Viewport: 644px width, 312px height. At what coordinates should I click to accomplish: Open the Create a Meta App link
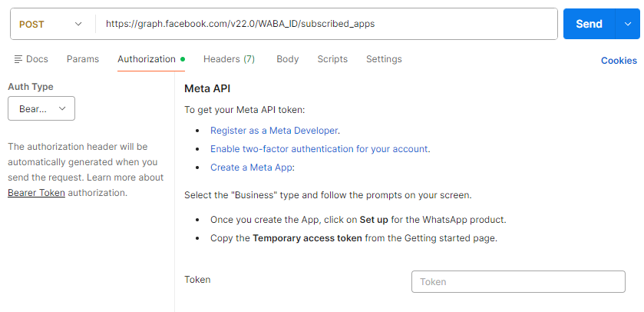(252, 168)
